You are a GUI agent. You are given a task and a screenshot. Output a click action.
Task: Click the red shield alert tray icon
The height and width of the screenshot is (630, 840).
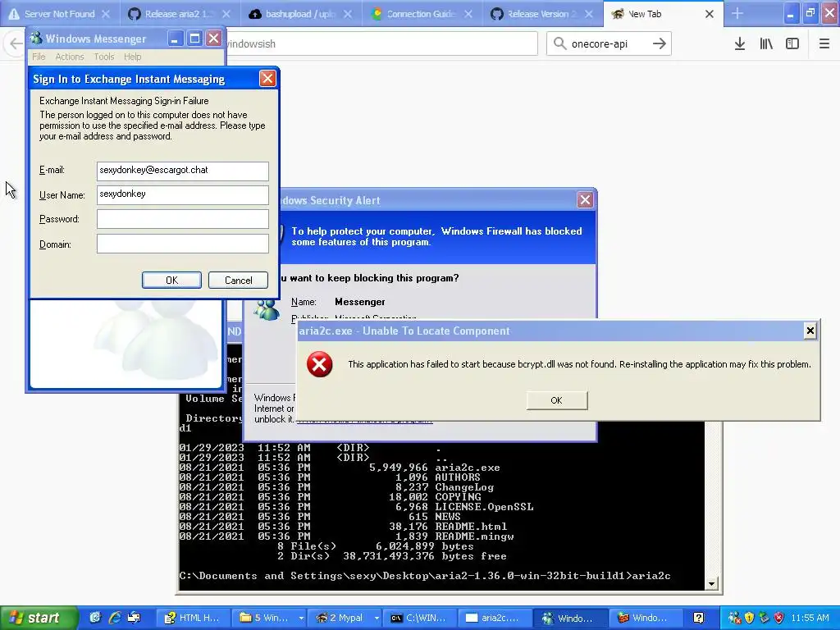tap(779, 618)
